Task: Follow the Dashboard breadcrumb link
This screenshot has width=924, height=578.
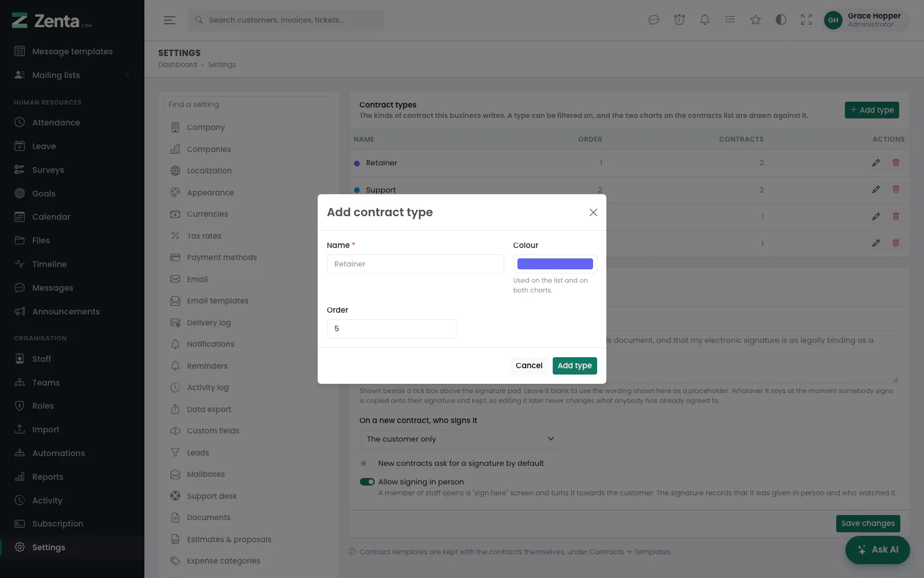Action: 177,65
